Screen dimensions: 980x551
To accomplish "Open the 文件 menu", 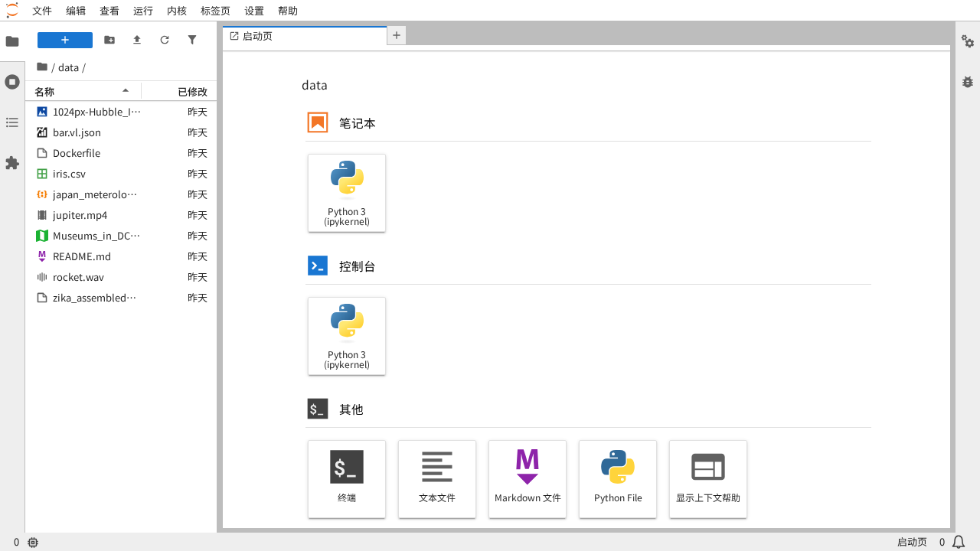I will [42, 11].
